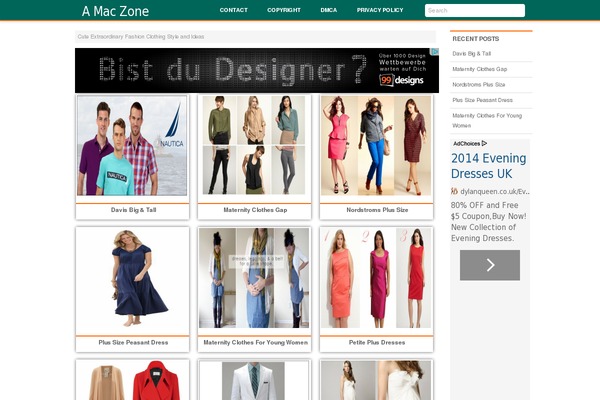This screenshot has height=400, width=600.
Task: Click the Maternity Clothes Gap post title
Action: pyautogui.click(x=255, y=210)
